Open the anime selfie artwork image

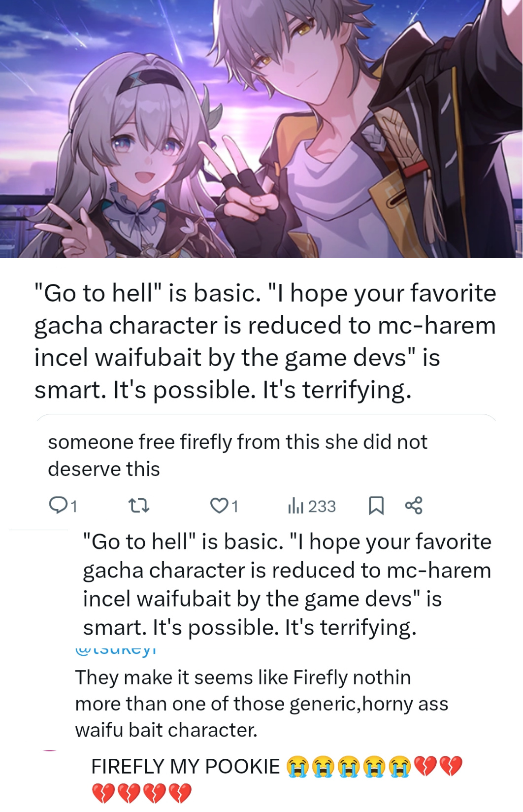pyautogui.click(x=261, y=129)
